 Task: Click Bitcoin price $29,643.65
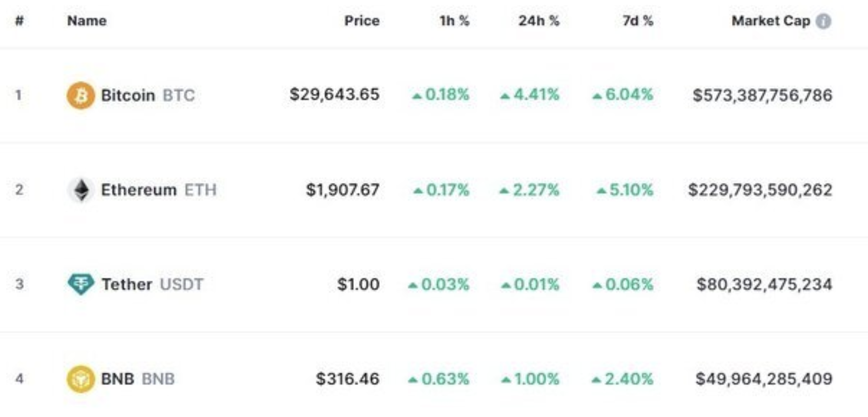[334, 94]
